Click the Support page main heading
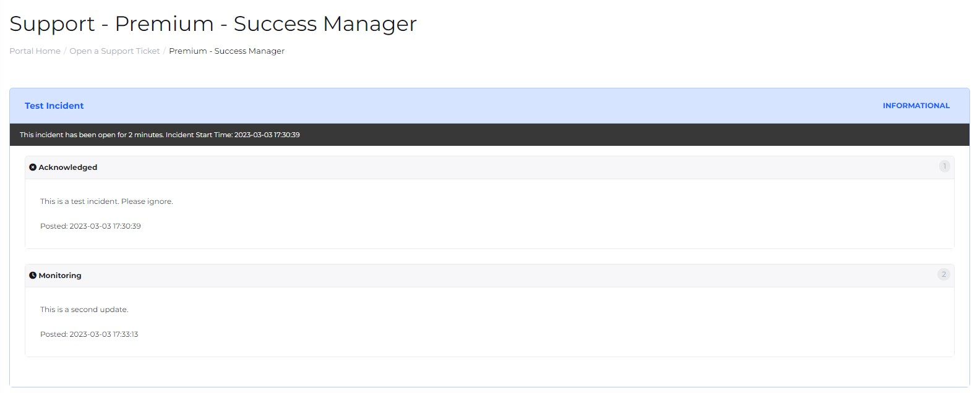This screenshot has width=980, height=393. tap(213, 23)
